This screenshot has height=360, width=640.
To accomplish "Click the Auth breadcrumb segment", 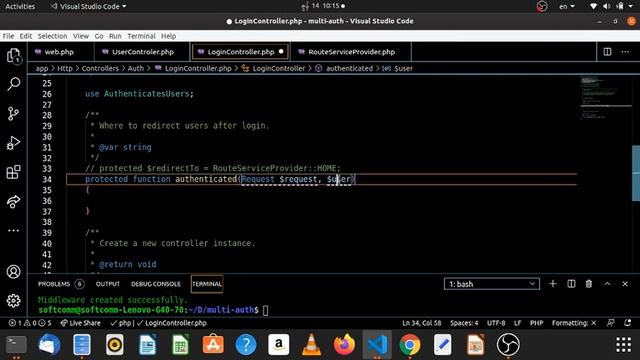I will 136,69.
